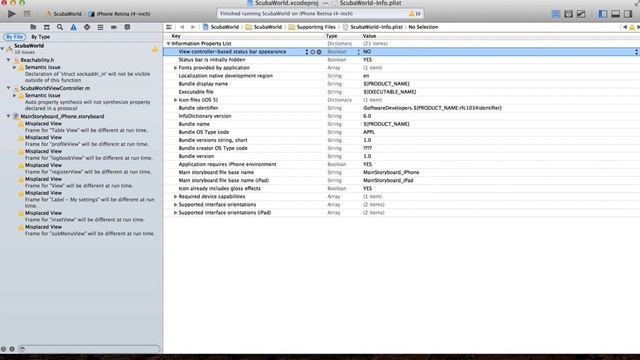Viewport: 640px width, 360px height.
Task: Open the Issue navigator warning icon
Action: pos(73,27)
